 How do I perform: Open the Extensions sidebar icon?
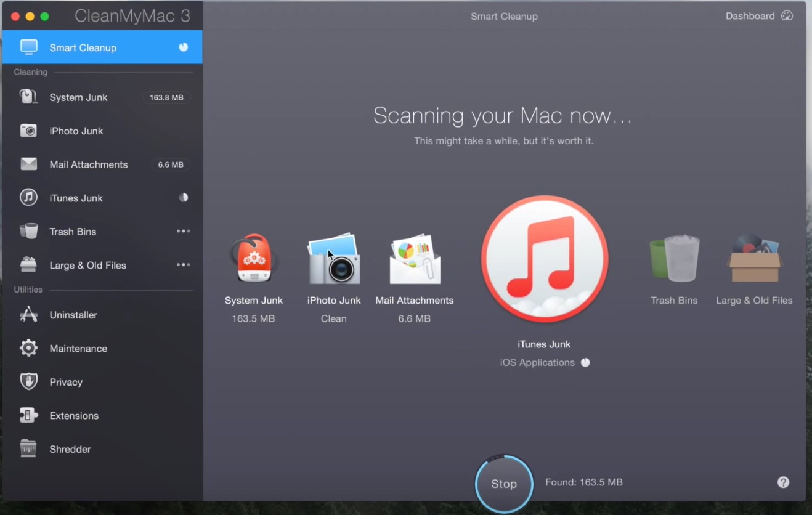[28, 416]
